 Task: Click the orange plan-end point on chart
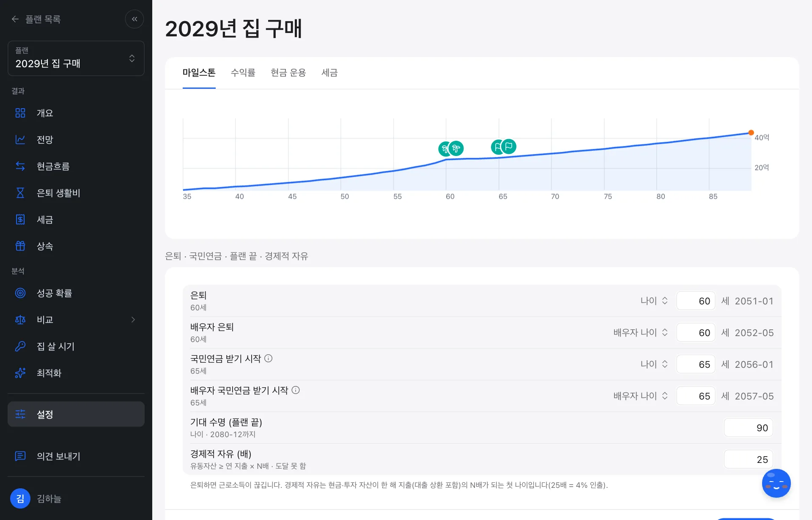(751, 133)
